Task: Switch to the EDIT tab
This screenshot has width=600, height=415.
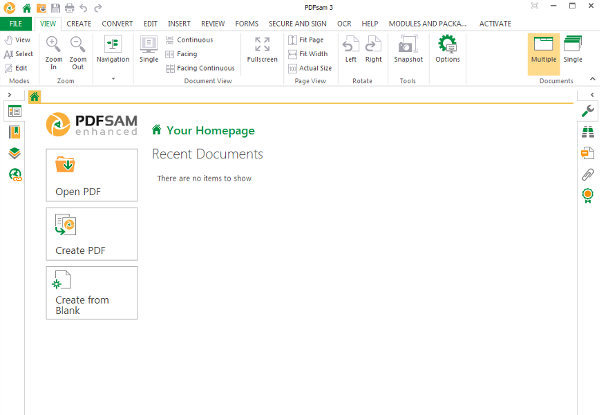Action: (x=150, y=24)
